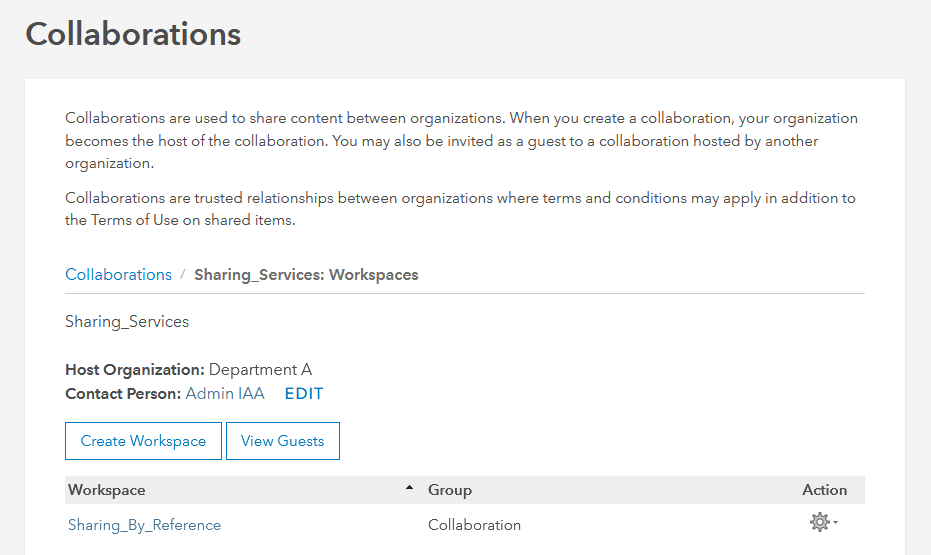This screenshot has width=931, height=555.
Task: Open the Sharing_By_Reference workspace link
Action: pos(144,525)
